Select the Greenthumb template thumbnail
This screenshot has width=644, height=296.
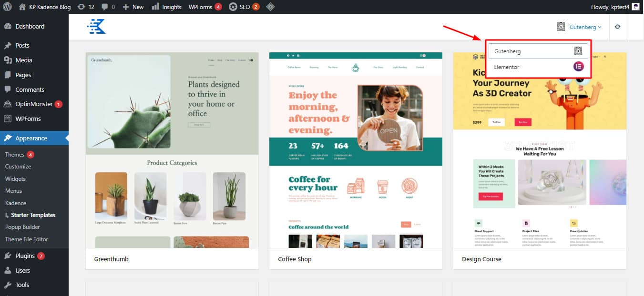pos(172,150)
